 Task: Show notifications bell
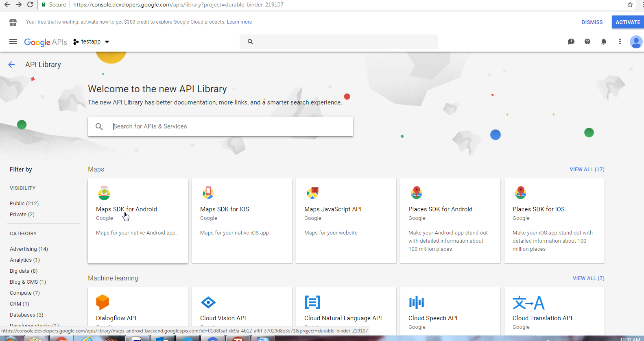click(x=604, y=41)
